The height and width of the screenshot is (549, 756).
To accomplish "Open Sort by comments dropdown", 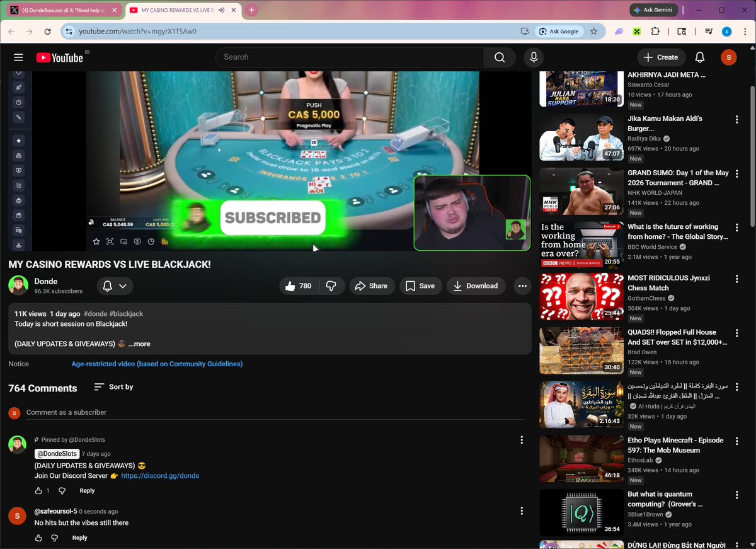I will (113, 387).
